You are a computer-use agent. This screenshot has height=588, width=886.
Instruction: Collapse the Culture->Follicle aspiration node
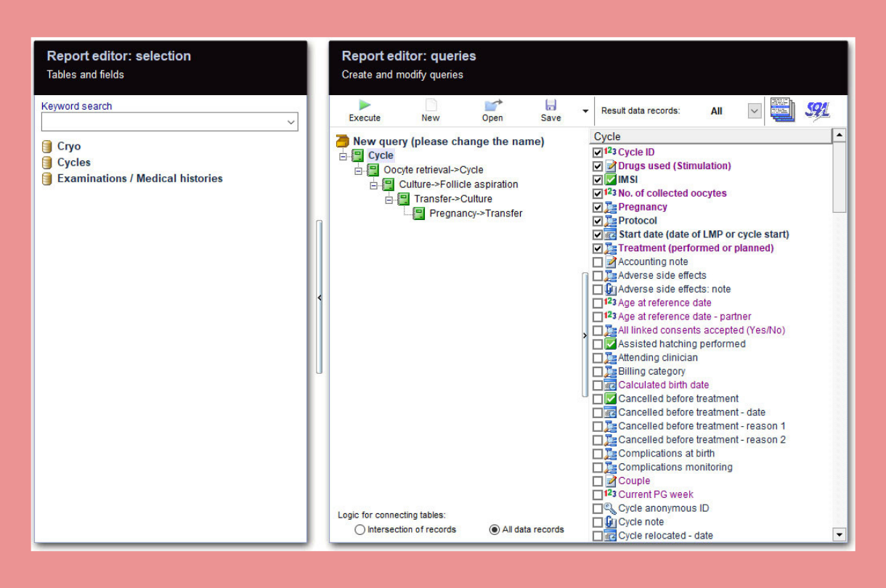[374, 185]
